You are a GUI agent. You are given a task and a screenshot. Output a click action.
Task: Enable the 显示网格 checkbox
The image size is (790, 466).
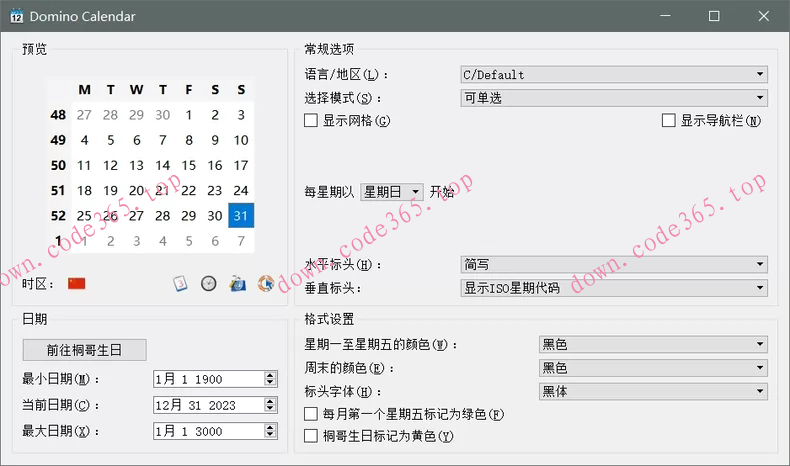pyautogui.click(x=311, y=120)
